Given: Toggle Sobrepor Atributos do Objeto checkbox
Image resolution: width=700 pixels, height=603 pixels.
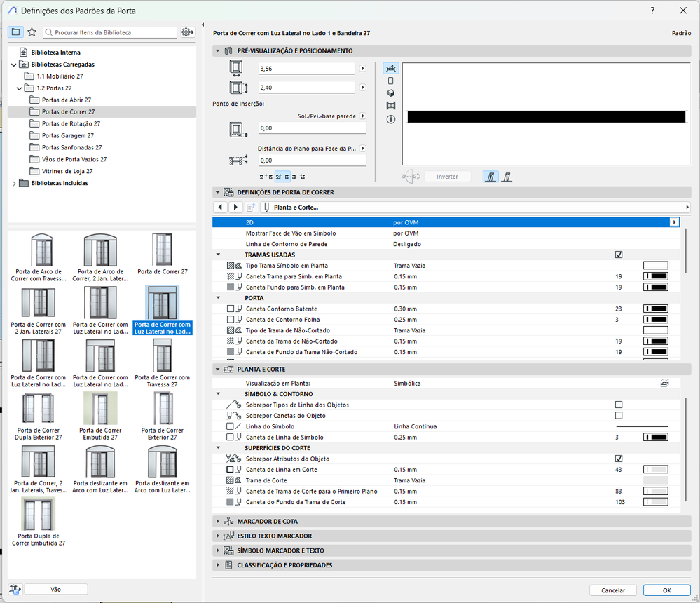Looking at the screenshot, I should pyautogui.click(x=619, y=459).
